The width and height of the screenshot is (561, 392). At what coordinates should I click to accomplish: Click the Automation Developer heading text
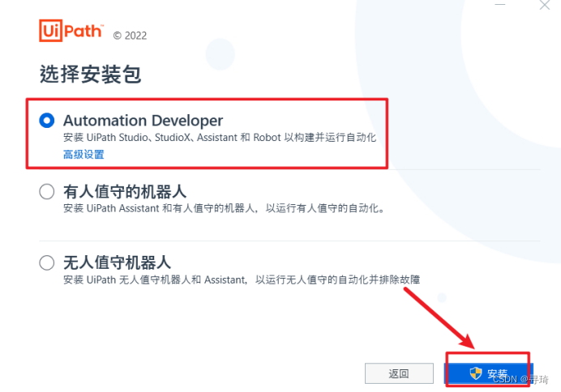coord(143,121)
